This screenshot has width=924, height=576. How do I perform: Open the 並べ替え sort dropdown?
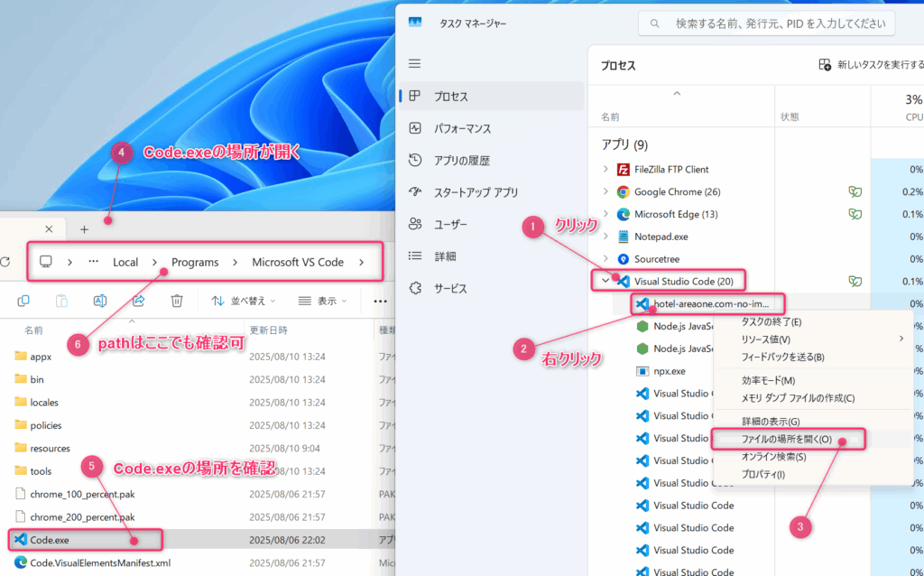tap(244, 302)
